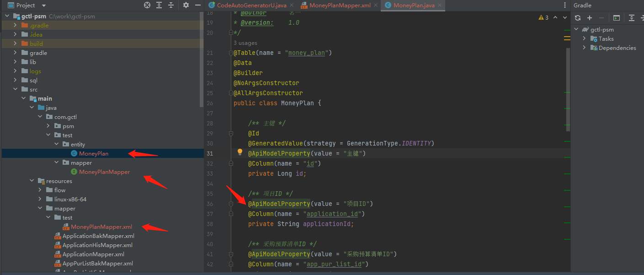Expand all in the Gradle panel
This screenshot has height=275, width=644.
tap(632, 18)
